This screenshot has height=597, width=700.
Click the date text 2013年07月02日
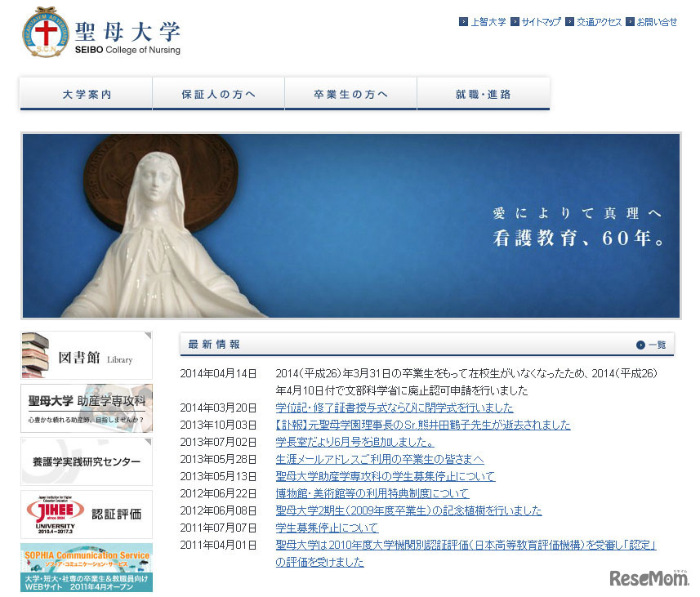(x=218, y=442)
